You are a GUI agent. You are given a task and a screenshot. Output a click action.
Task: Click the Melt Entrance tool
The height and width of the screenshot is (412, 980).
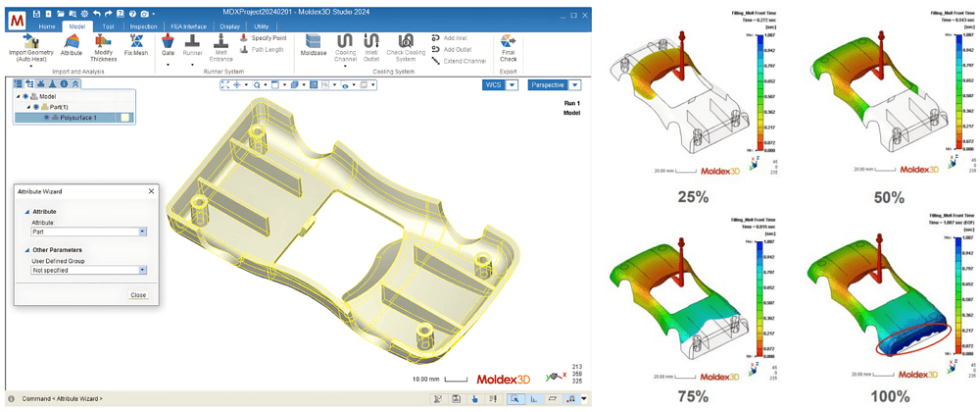pyautogui.click(x=220, y=47)
